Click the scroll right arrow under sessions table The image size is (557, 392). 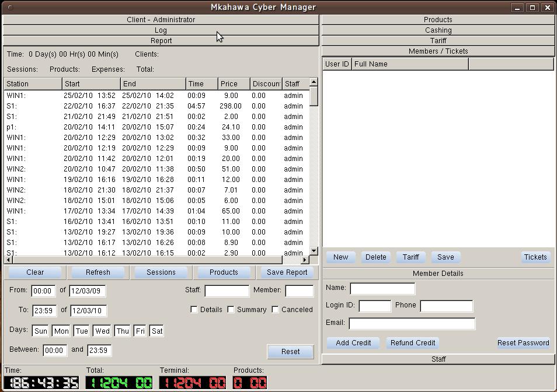click(x=305, y=260)
